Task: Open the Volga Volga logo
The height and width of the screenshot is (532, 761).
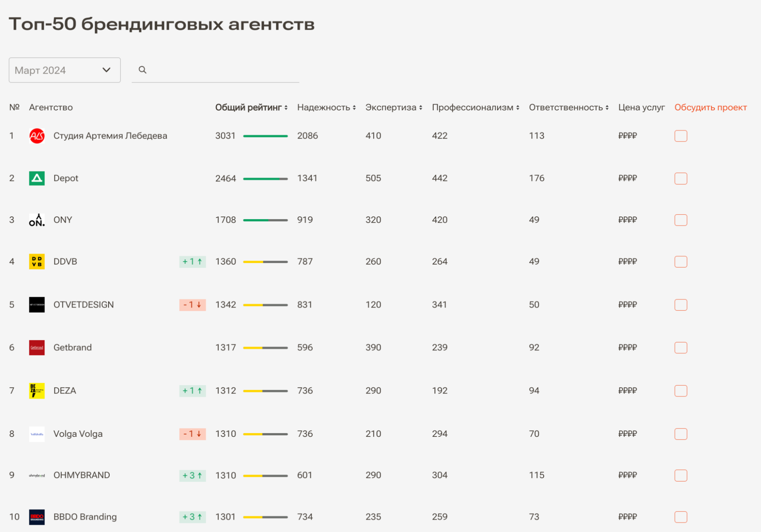Action: pos(37,434)
